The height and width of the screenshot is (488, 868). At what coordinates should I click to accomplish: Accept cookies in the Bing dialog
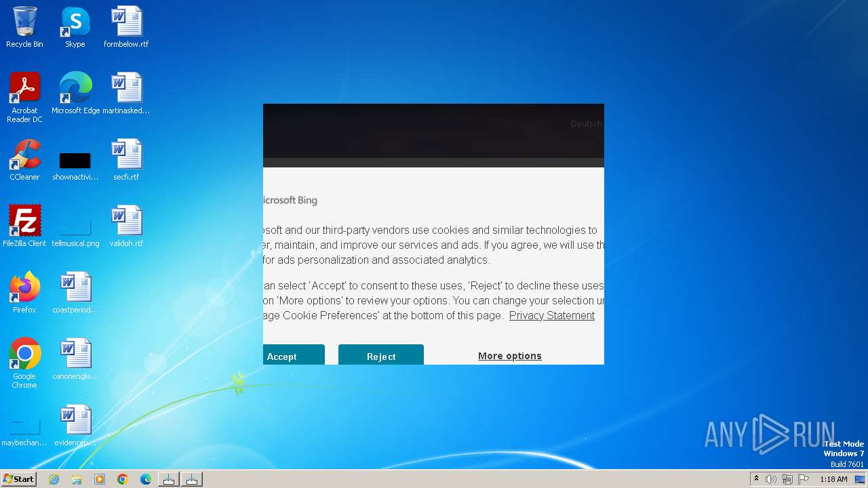coord(294,356)
